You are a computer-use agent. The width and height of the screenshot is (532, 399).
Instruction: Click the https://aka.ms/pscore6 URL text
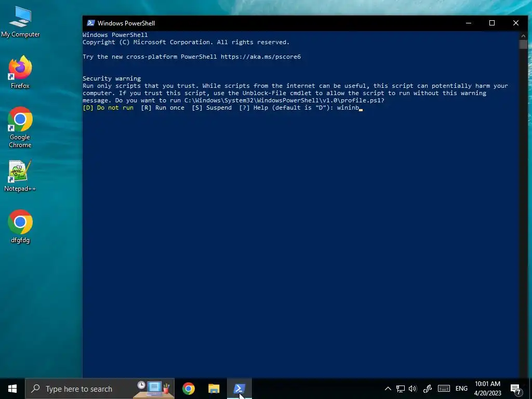pos(261,57)
